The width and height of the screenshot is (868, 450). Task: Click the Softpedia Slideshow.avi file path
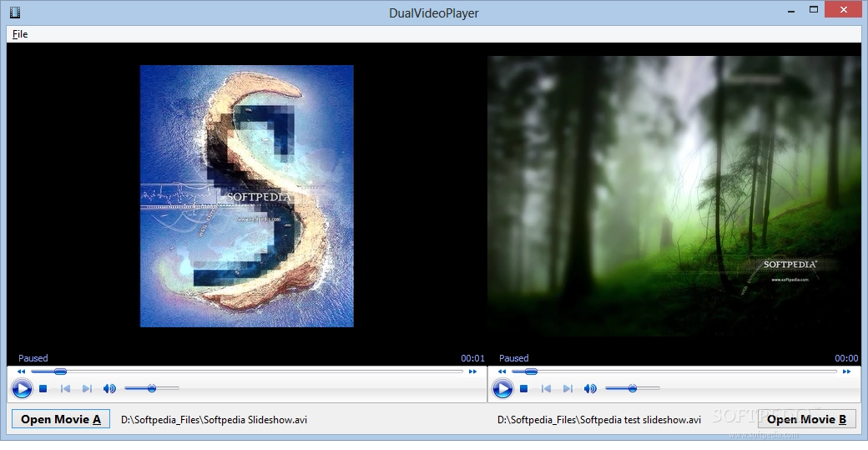click(x=214, y=420)
